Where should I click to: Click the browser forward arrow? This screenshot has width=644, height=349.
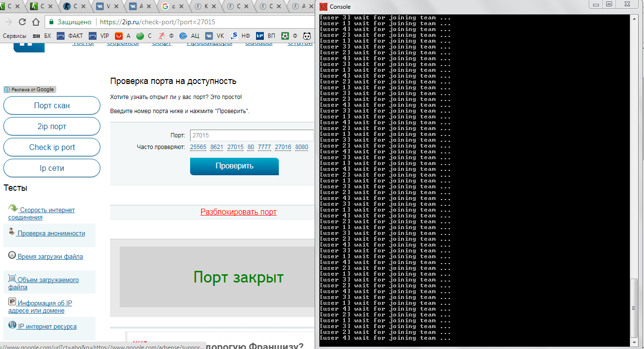[9, 22]
